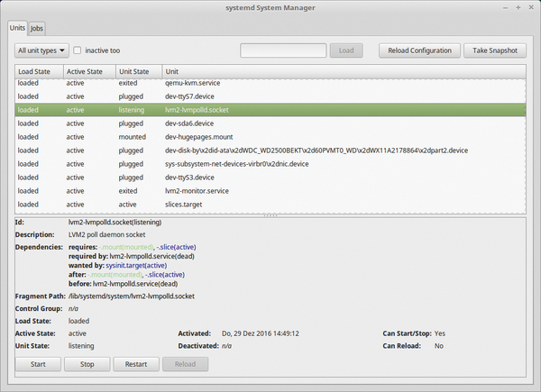Select the dev-hugepages.mount row
Image resolution: width=541 pixels, height=392 pixels.
point(270,137)
